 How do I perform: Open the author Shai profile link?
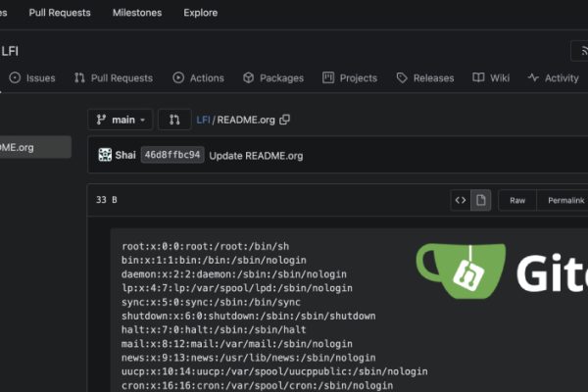[x=125, y=155]
